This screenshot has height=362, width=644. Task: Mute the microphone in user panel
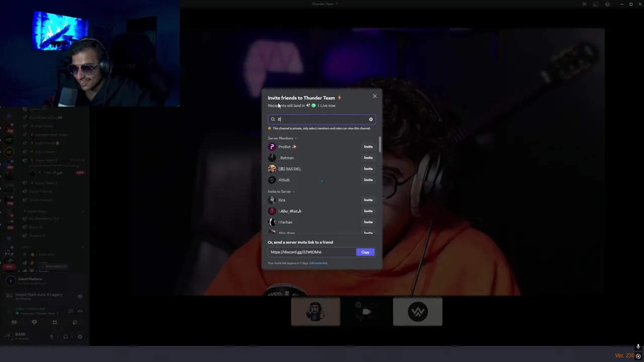tap(51, 337)
